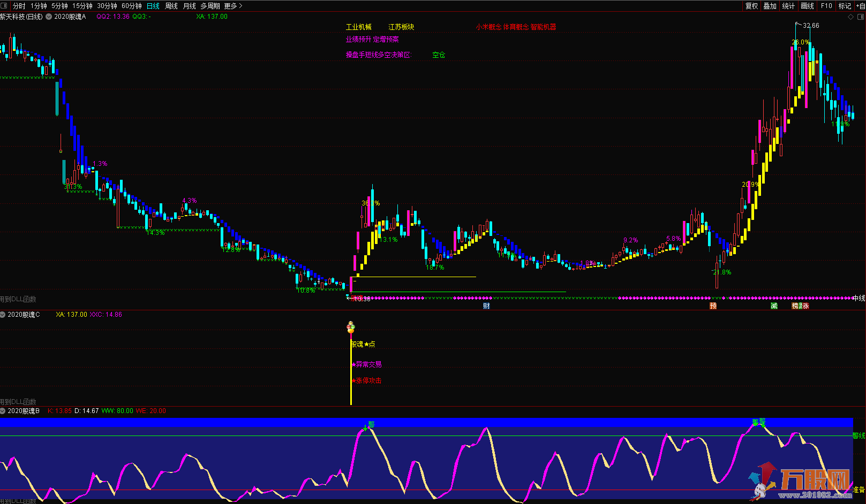Click the 榜 event marker below the chart

[x=795, y=306]
